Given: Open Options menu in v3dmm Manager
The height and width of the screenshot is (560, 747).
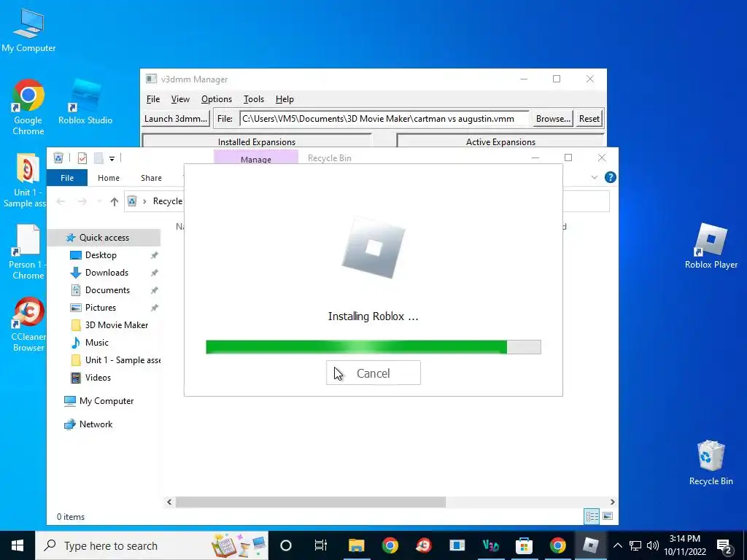Looking at the screenshot, I should pyautogui.click(x=216, y=99).
